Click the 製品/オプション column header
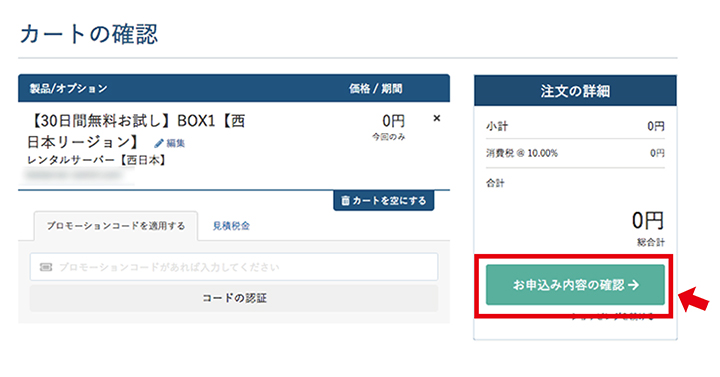 click(68, 89)
